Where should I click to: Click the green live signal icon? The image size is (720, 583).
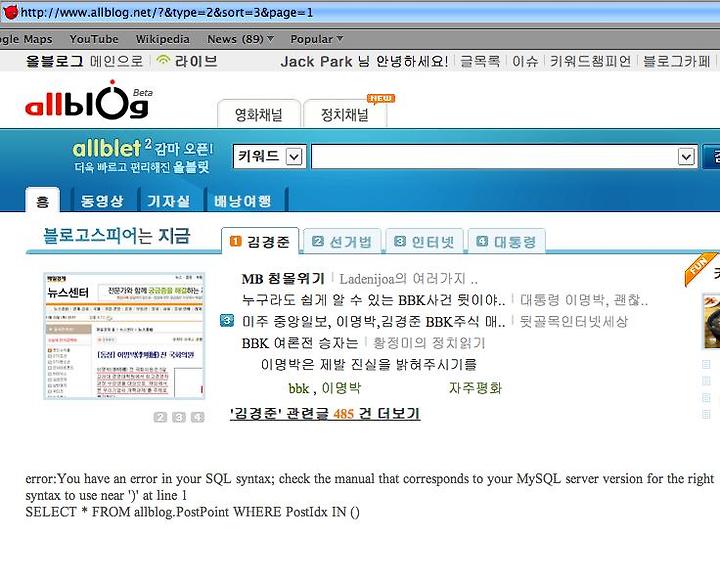163,60
